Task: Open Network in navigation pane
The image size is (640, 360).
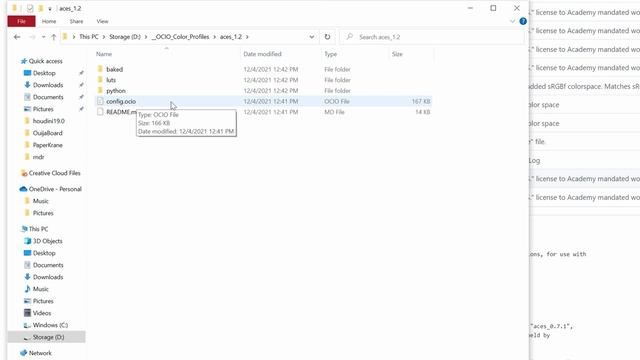Action: pos(40,353)
